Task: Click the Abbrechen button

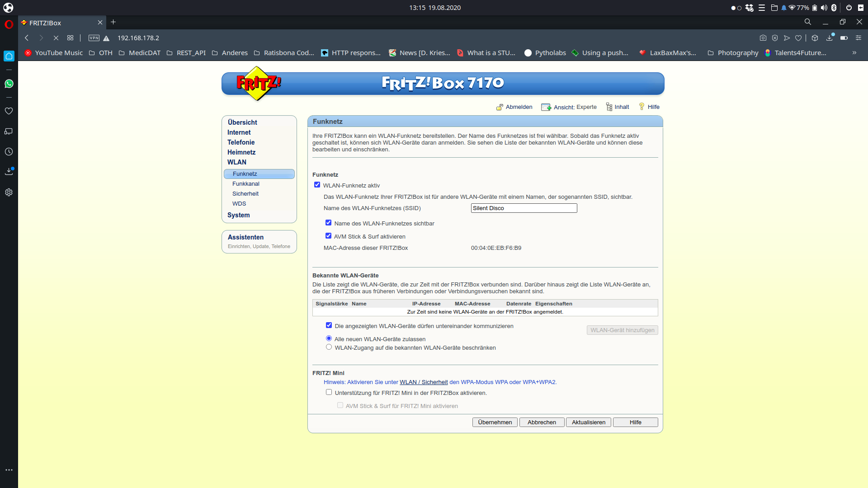Action: (x=542, y=422)
